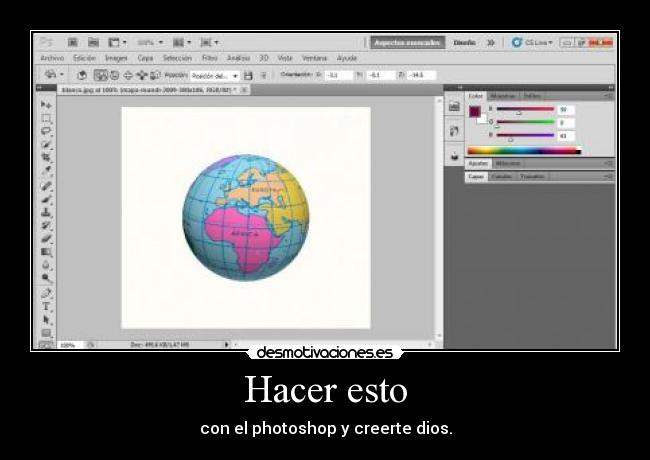Viewport: 650px width, 460px height.
Task: Click the foreground color swatch in Color panel
Action: click(475, 111)
